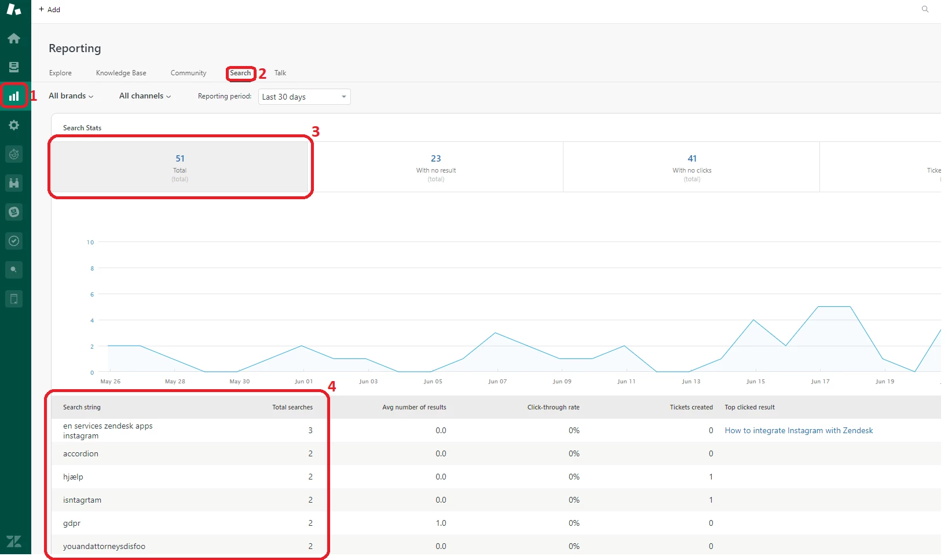The width and height of the screenshot is (948, 560).
Task: Select the 41 With no clicks card
Action: (x=691, y=167)
